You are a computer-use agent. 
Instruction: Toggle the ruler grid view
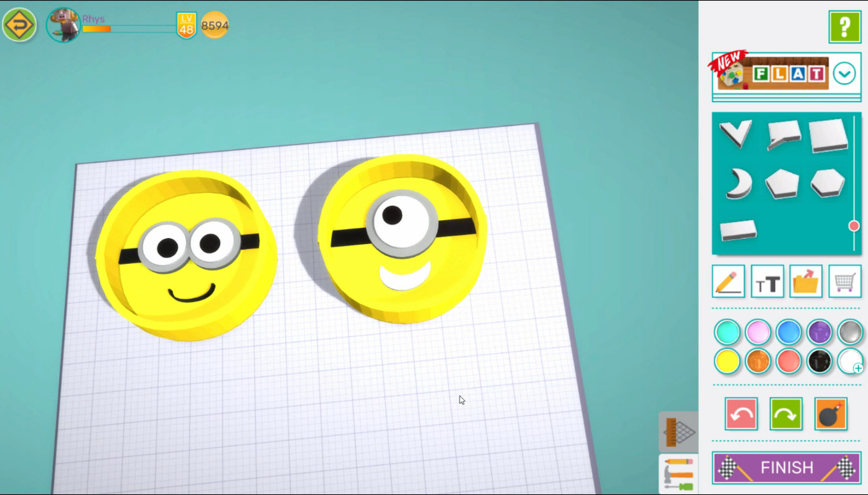click(678, 432)
